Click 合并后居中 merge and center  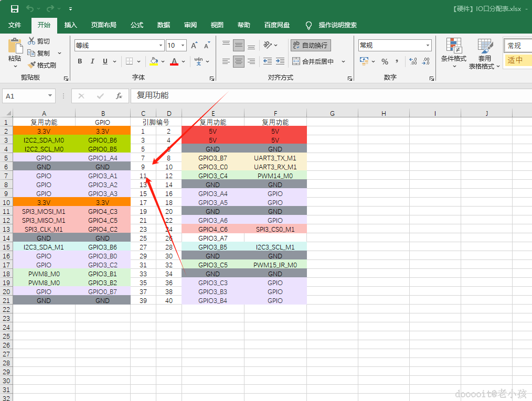click(x=313, y=61)
